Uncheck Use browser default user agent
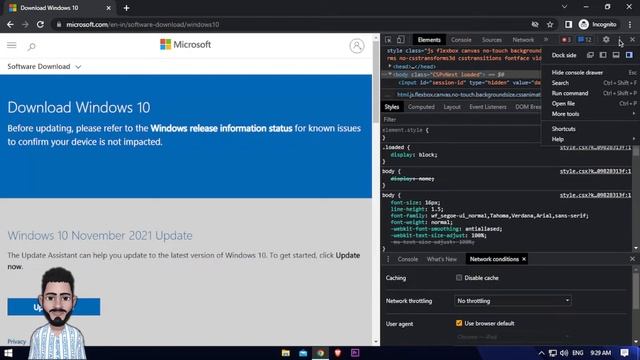The width and height of the screenshot is (640, 360). tap(459, 323)
